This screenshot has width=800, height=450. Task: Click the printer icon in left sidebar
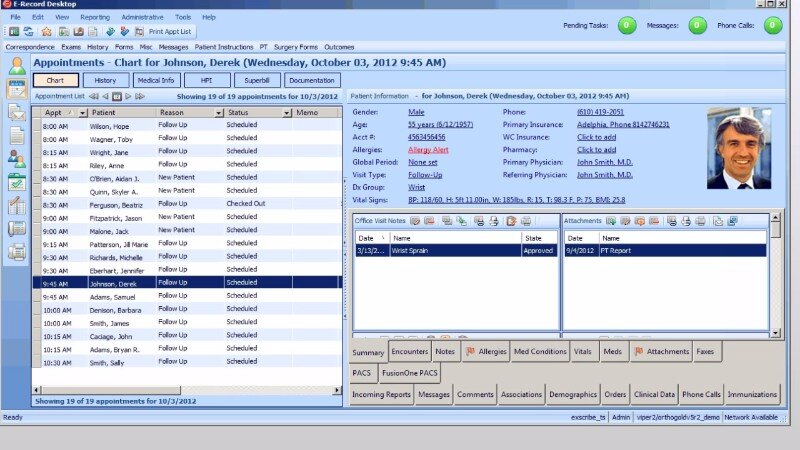click(x=17, y=252)
